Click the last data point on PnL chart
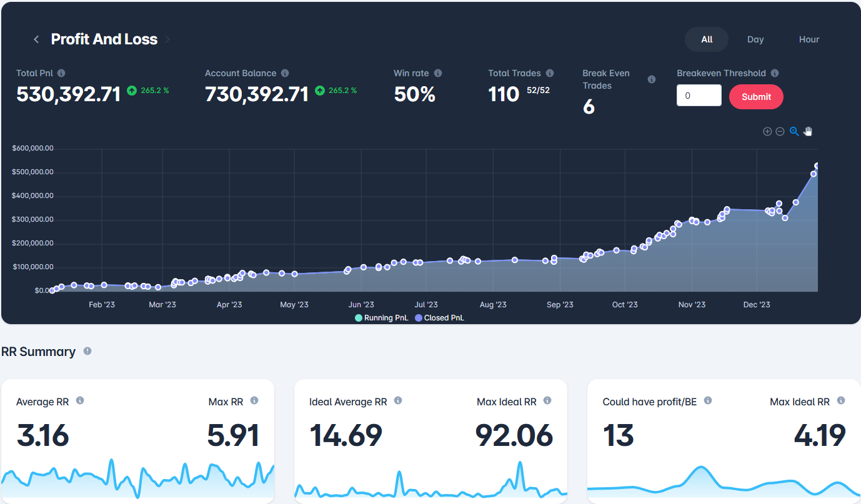The height and width of the screenshot is (504, 861). click(817, 166)
